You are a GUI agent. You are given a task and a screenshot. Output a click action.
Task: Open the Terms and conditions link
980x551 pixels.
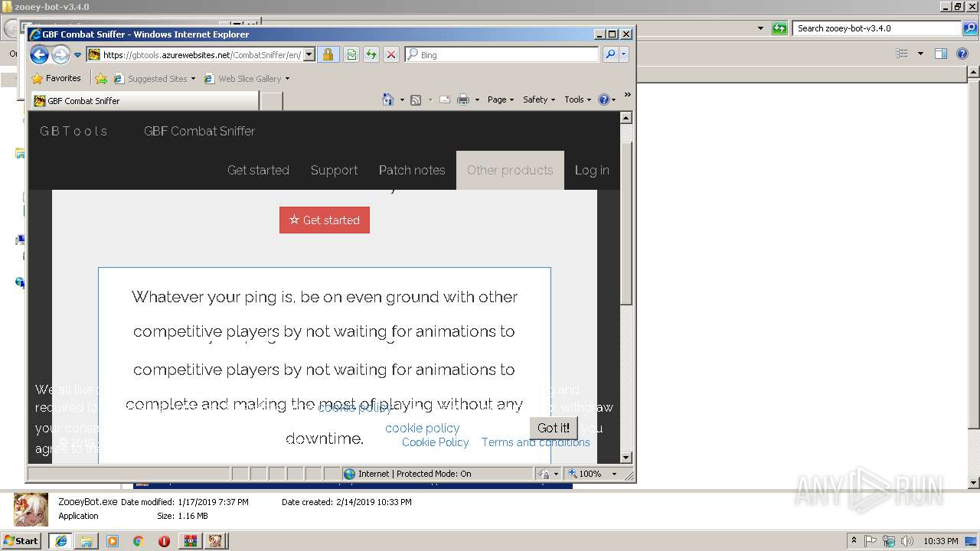coord(536,442)
